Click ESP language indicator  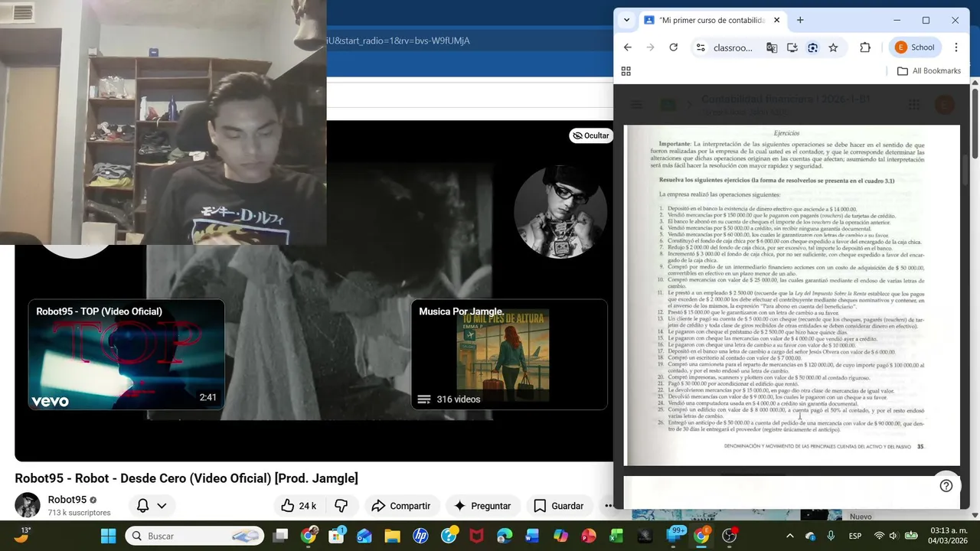[855, 536]
